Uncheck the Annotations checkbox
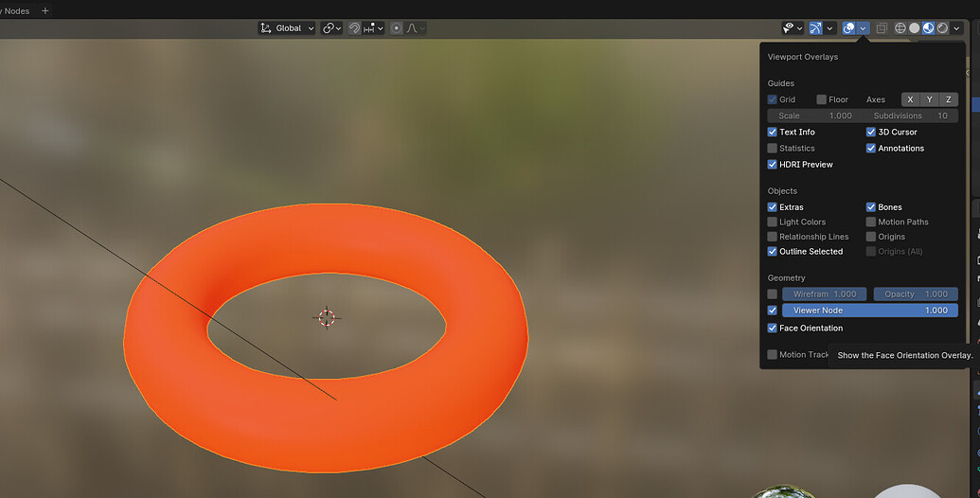 pyautogui.click(x=870, y=148)
